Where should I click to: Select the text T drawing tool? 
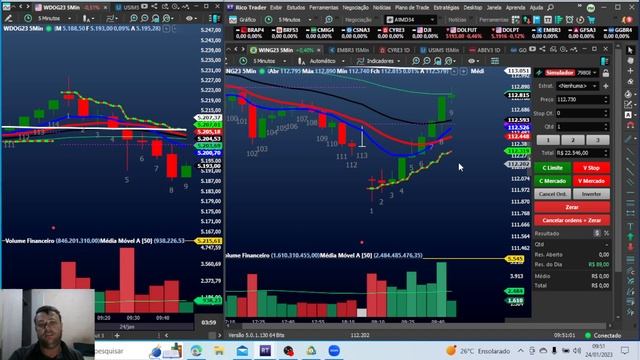point(630,226)
